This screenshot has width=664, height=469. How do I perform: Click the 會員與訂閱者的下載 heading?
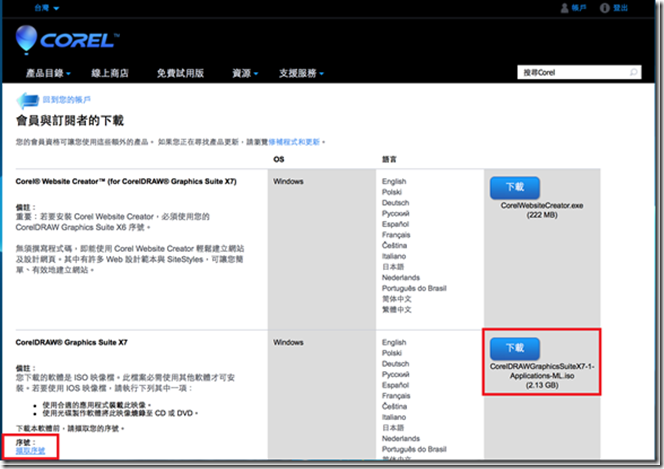coord(70,121)
